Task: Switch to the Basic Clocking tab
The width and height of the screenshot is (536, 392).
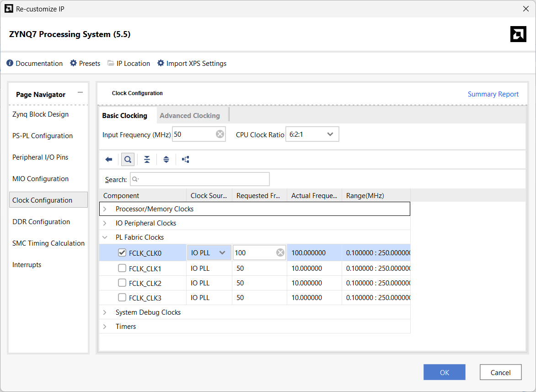Action: coord(125,116)
